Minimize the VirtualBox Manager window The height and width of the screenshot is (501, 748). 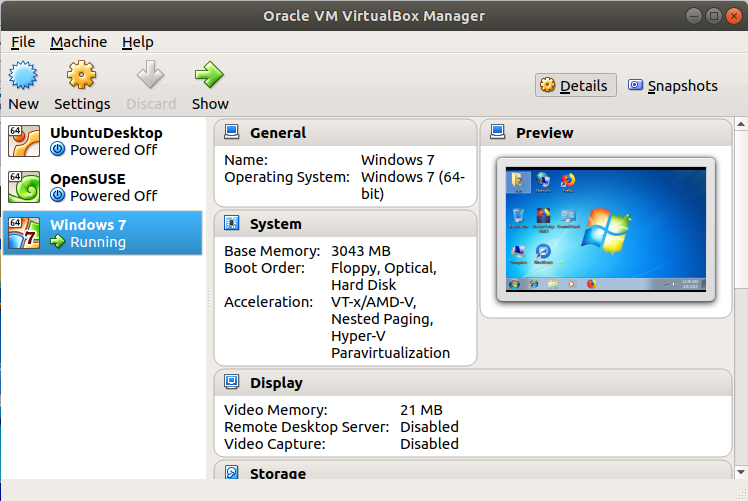click(693, 16)
